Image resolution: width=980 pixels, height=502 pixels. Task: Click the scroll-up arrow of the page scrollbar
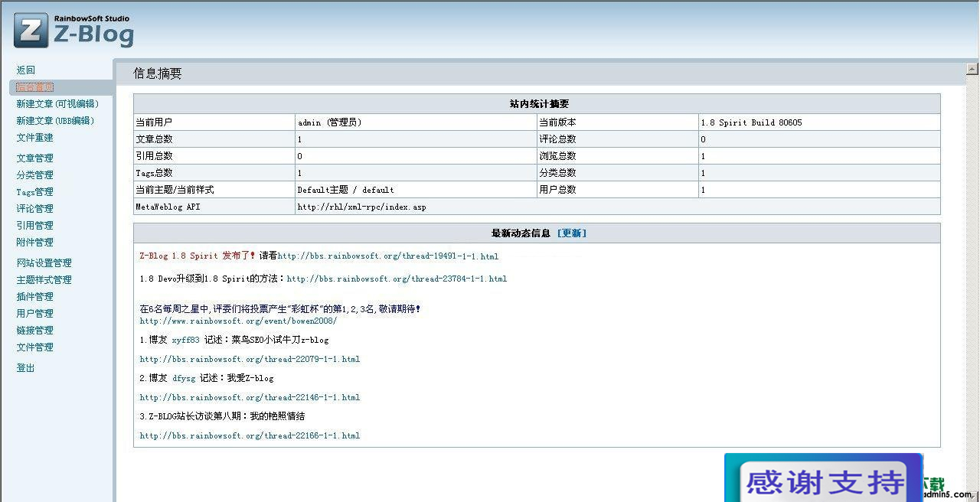pos(972,69)
